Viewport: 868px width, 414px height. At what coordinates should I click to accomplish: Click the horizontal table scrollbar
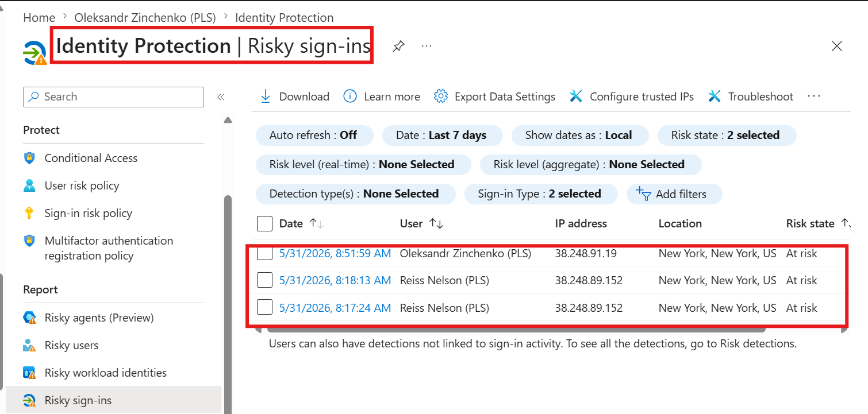point(516,330)
